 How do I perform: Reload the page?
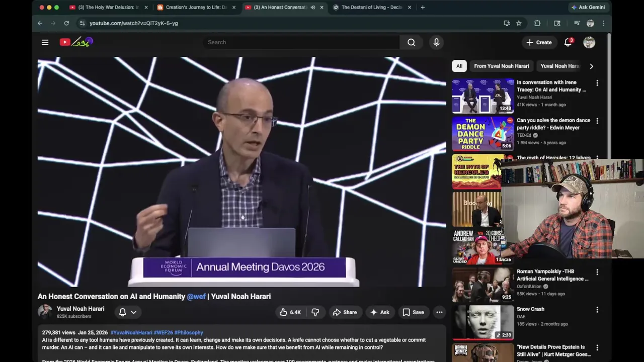[66, 23]
